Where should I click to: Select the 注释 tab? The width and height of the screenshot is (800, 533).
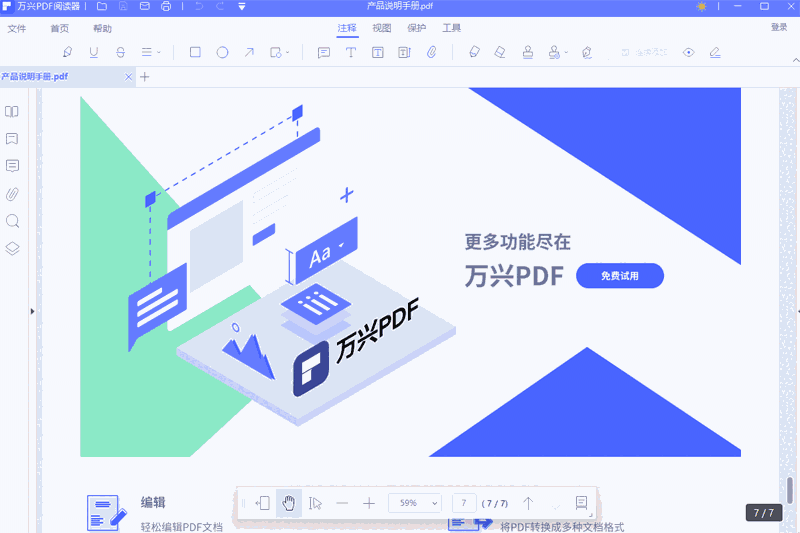pyautogui.click(x=347, y=28)
